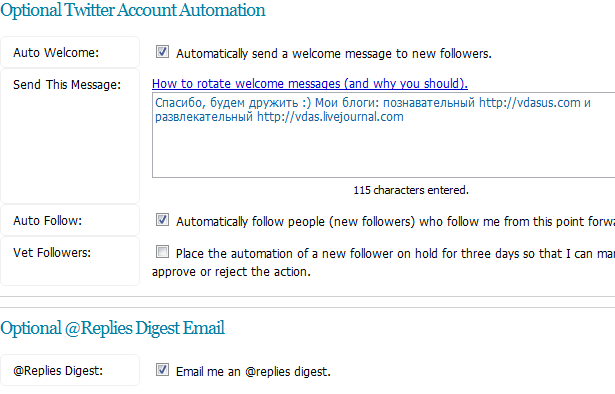Click the Optional @Replies Digest Email heading
Viewport: 615px width, 394px height.
113,328
